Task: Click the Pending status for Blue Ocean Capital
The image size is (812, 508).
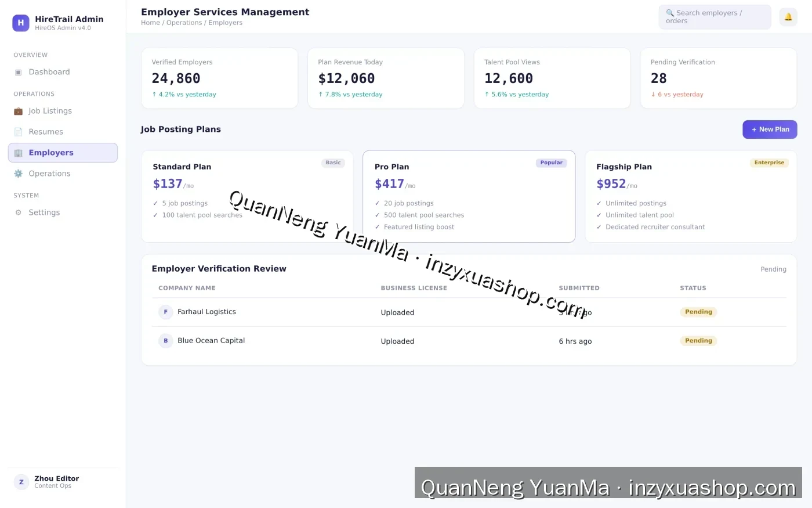Action: (x=698, y=341)
